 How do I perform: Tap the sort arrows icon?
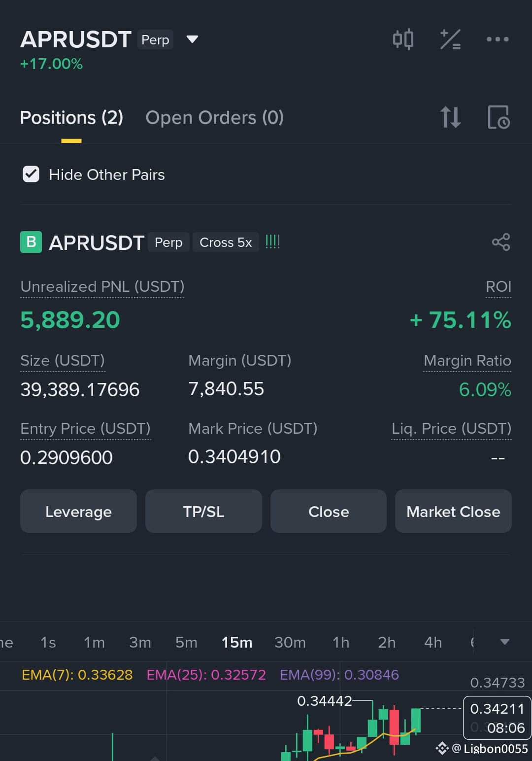click(x=450, y=117)
